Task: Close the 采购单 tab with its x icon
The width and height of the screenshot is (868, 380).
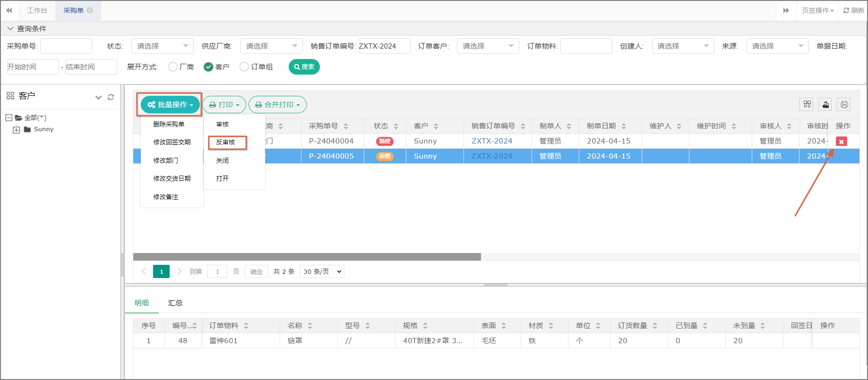Action: 90,10
